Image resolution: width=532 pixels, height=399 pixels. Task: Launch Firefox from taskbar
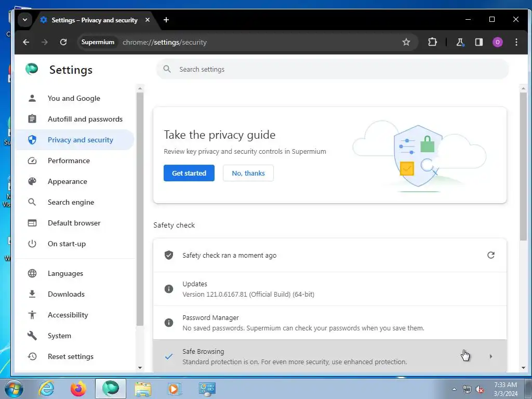coord(78,389)
